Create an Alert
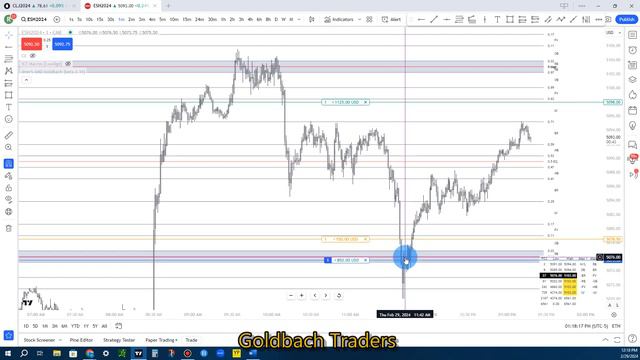This screenshot has height=360, width=640. tap(391, 19)
